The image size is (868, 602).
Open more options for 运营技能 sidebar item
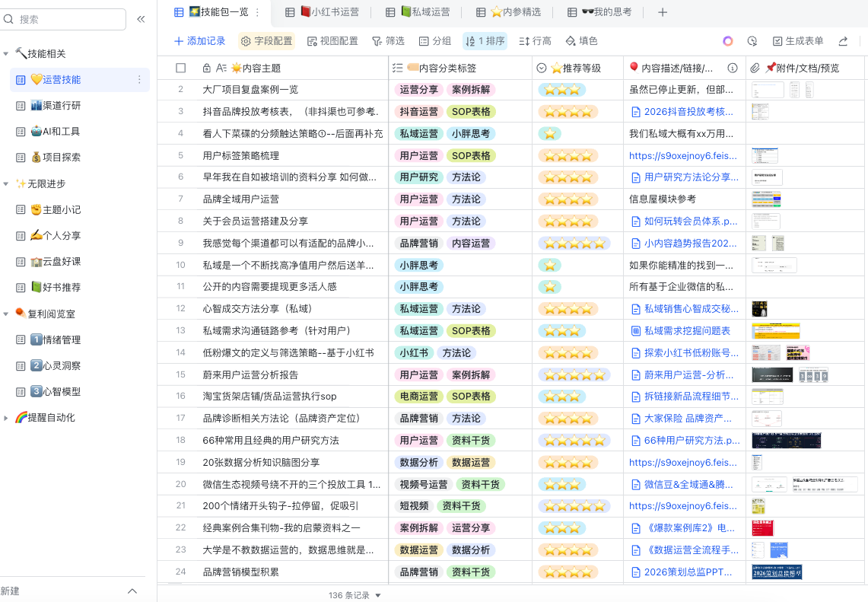[x=139, y=80]
